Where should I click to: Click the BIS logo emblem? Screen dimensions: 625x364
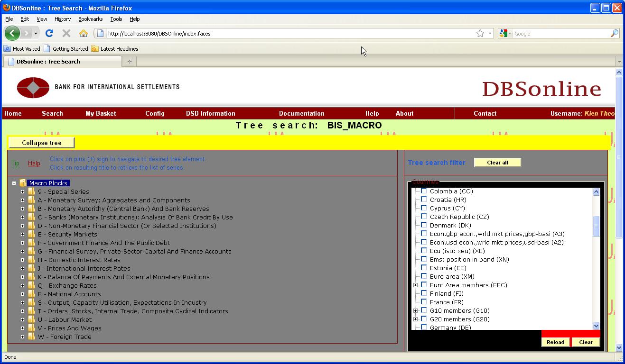click(33, 88)
